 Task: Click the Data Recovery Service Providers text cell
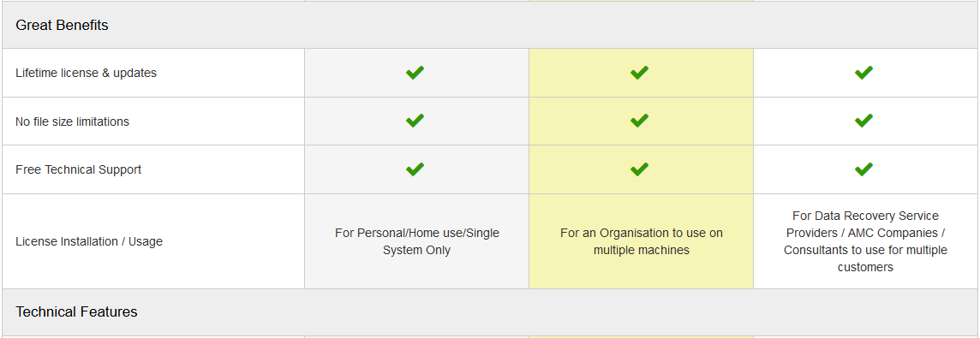[x=865, y=241]
